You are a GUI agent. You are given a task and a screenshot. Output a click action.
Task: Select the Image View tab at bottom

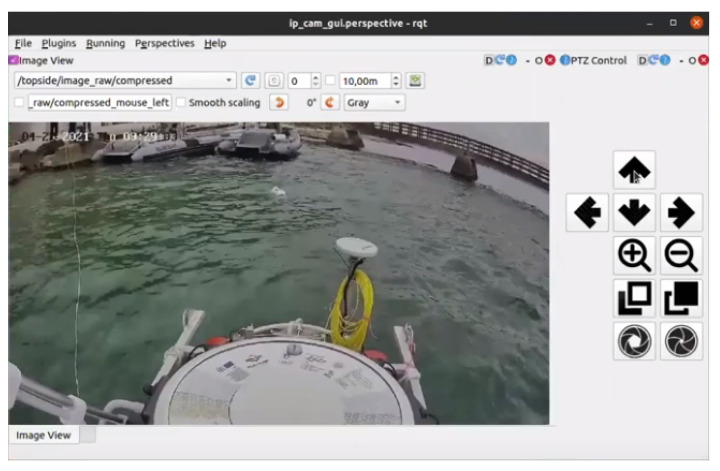click(x=43, y=435)
